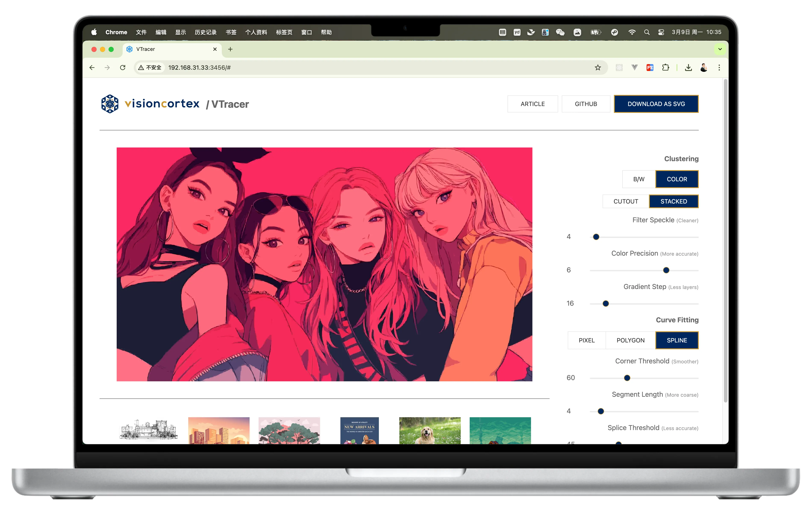Click the visioncortex snowflake logo
Screen dimensions: 812x513
110,104
